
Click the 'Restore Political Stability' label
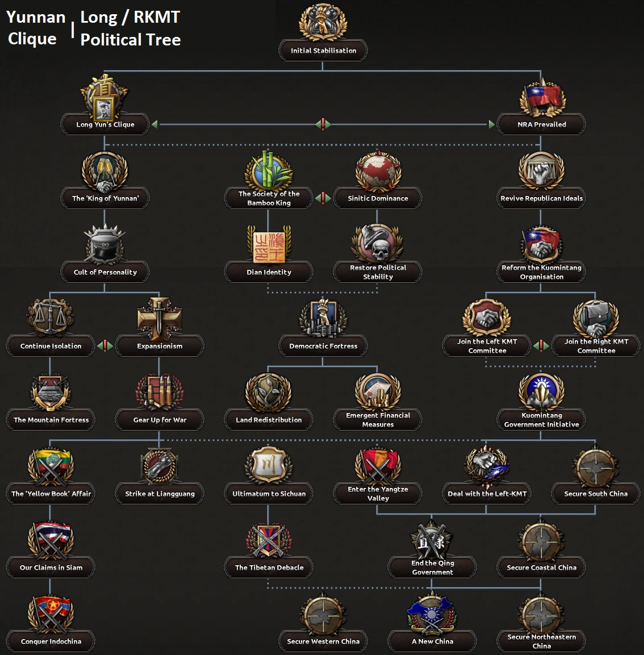click(378, 272)
